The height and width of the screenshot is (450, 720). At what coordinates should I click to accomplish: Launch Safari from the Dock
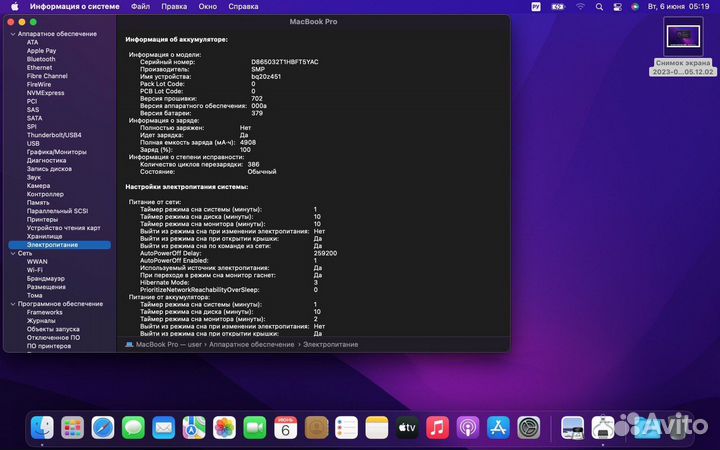click(103, 428)
